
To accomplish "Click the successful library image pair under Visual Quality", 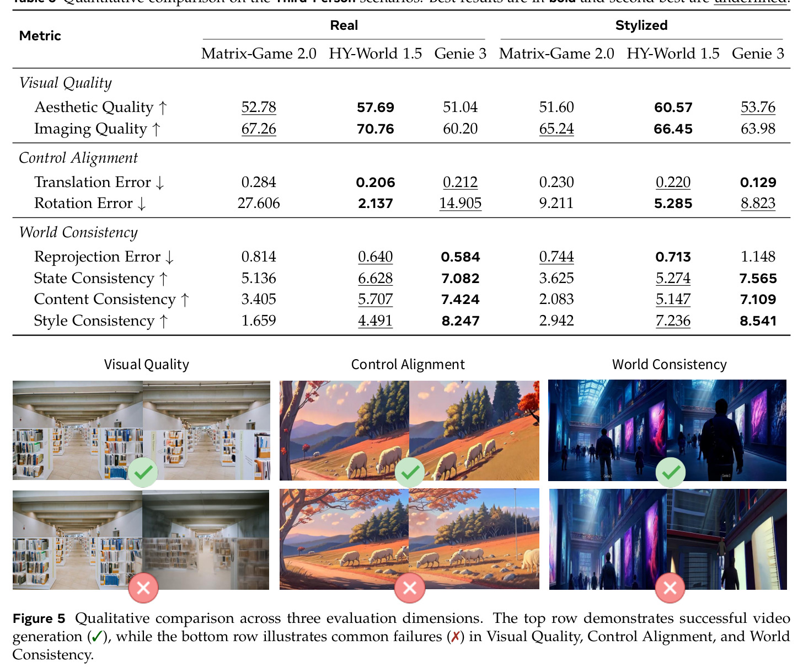I will [x=141, y=430].
